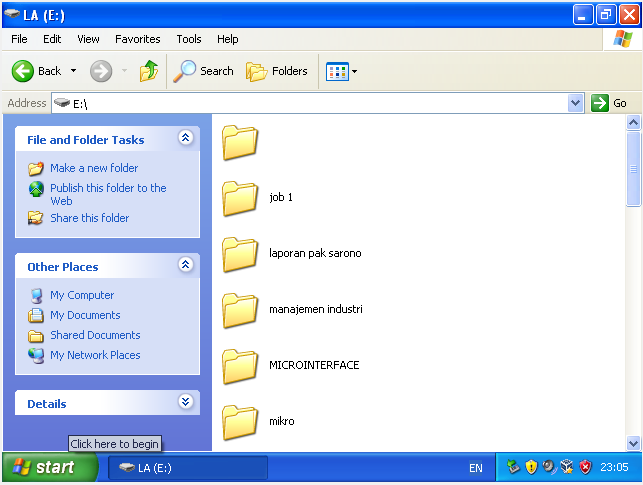Open the Back history dropdown arrow

coord(73,71)
